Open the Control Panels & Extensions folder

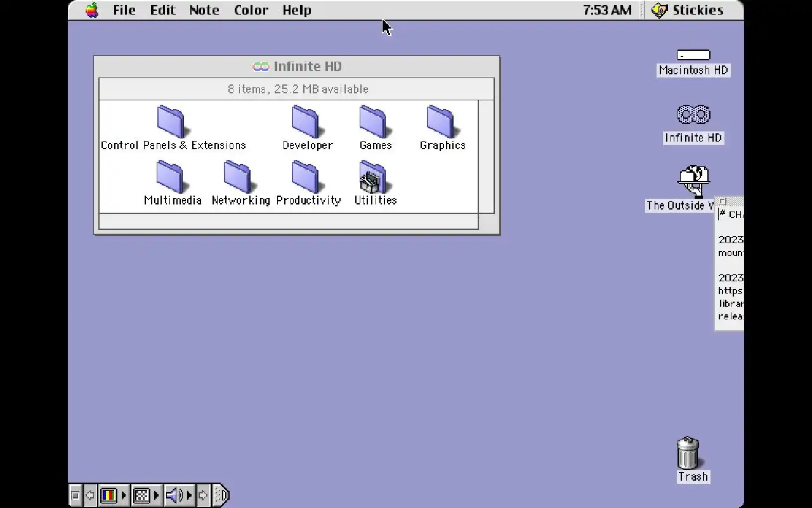171,121
